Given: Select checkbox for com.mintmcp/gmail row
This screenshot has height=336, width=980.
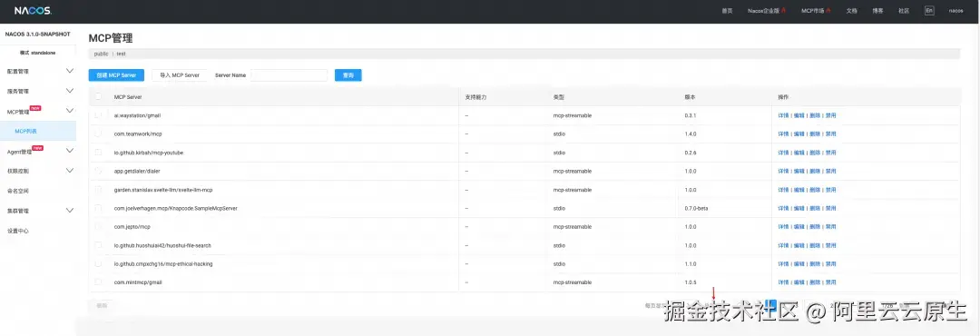Looking at the screenshot, I should coord(98,282).
